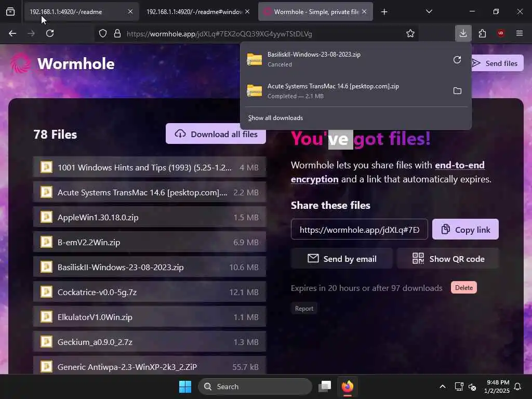Switch to the first 192.168.1.1:4920 readme tab
This screenshot has width=532, height=399.
tap(81, 11)
